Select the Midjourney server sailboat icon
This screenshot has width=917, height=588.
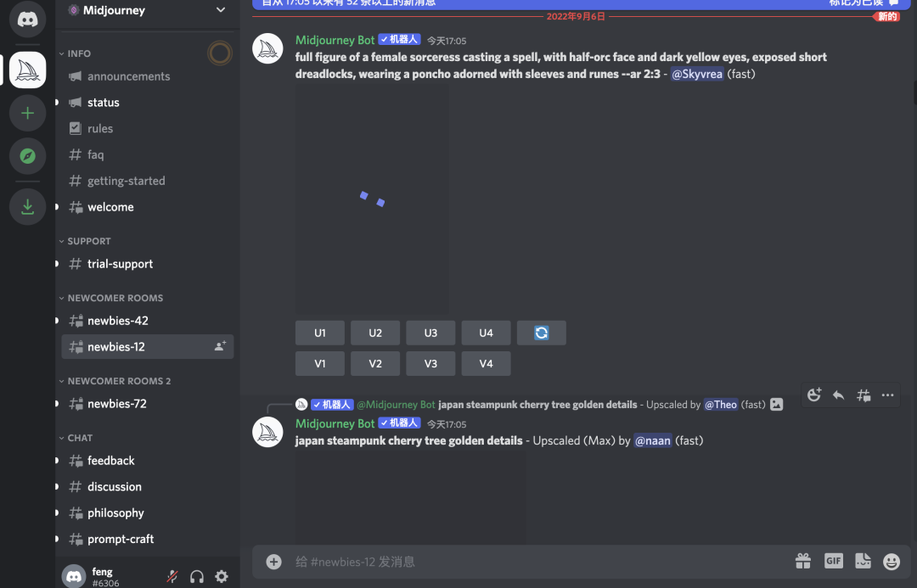pos(27,70)
